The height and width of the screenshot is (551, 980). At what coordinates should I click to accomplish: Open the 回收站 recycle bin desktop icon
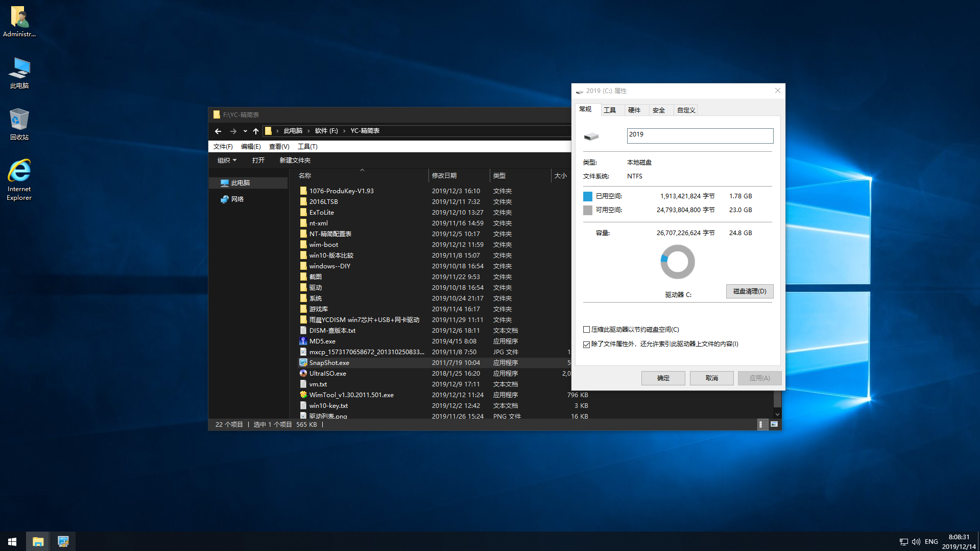click(x=19, y=124)
